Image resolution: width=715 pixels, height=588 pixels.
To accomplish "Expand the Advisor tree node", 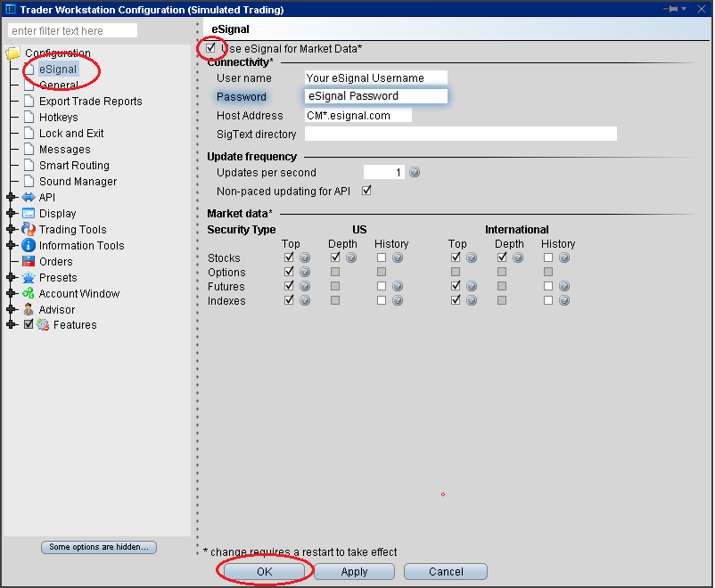I will [x=11, y=309].
